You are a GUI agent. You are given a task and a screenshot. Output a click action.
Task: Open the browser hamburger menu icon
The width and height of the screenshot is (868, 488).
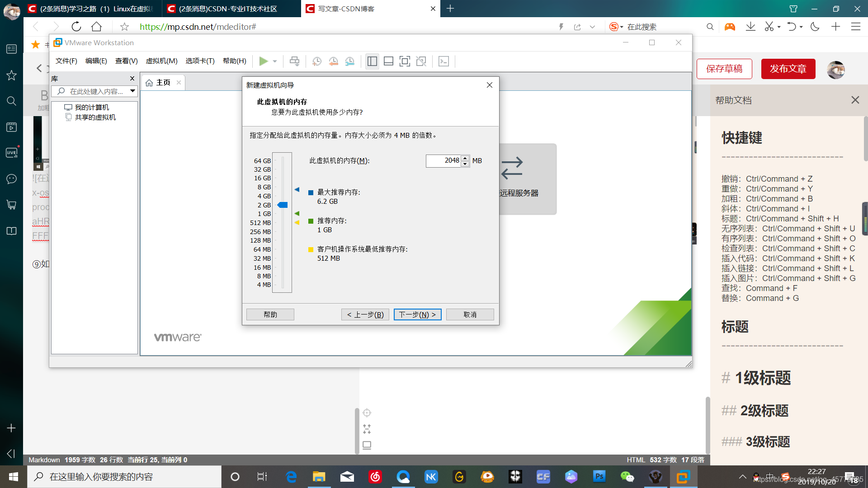click(x=855, y=27)
